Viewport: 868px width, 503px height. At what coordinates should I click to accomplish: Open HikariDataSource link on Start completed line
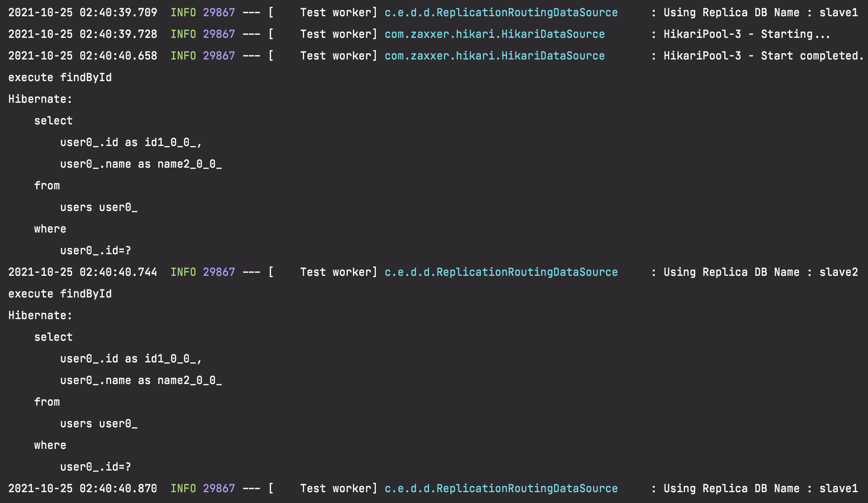pos(494,56)
